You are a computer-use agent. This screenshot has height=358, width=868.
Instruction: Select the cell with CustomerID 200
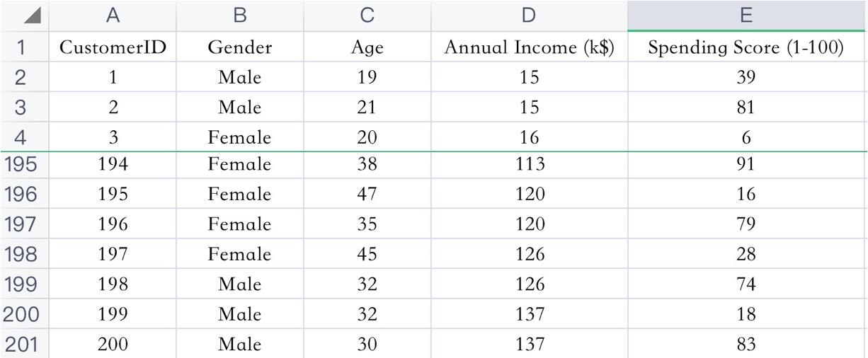click(113, 345)
